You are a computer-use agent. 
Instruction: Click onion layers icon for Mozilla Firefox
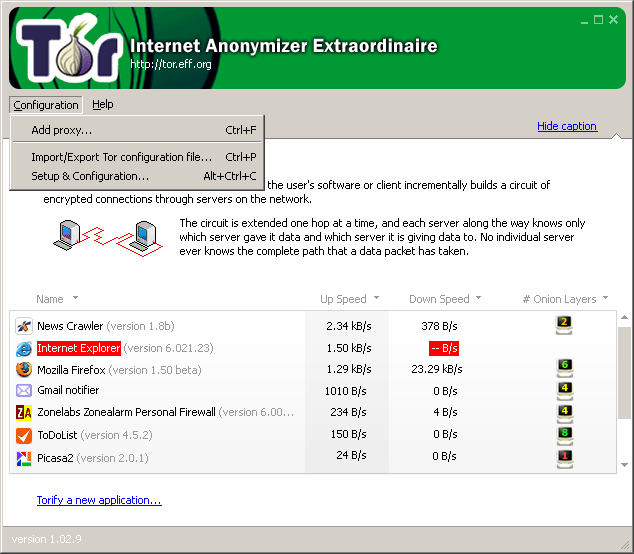pyautogui.click(x=564, y=367)
